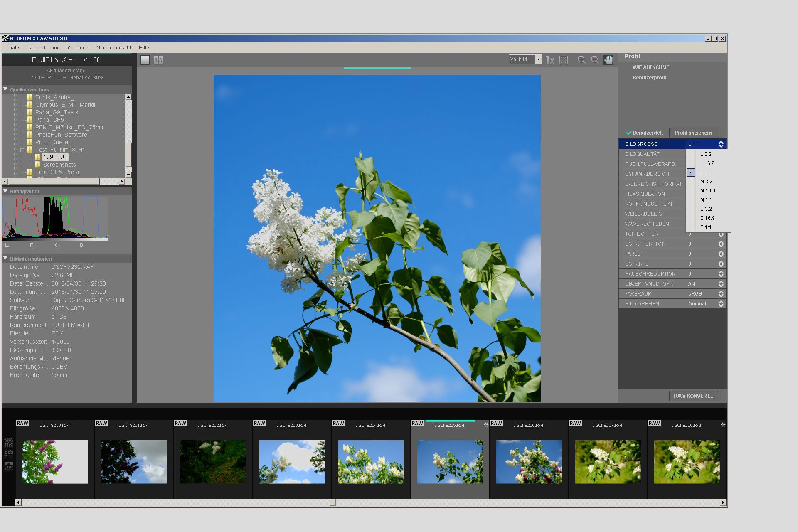
Task: Choose M 16:9 image size option
Action: [x=708, y=191]
